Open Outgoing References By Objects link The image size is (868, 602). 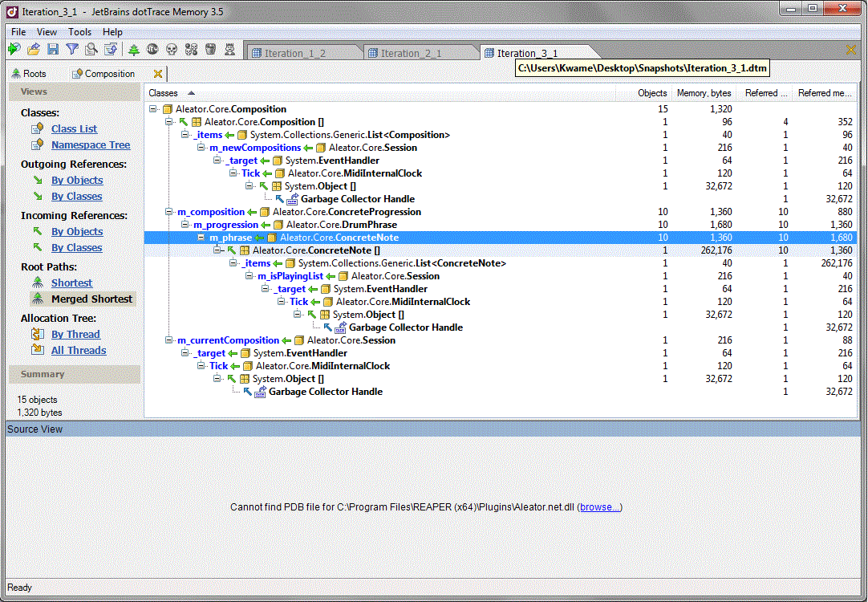(77, 181)
